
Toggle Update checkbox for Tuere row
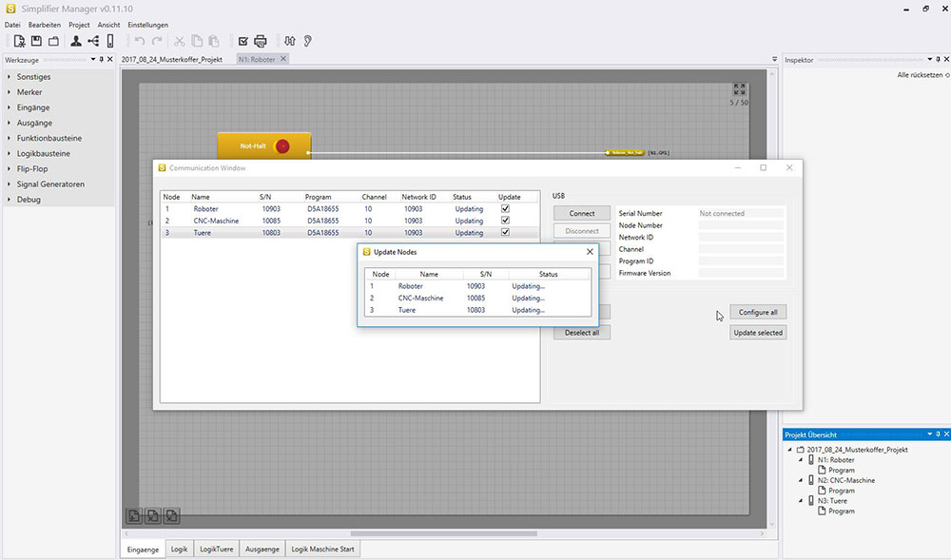coord(505,232)
